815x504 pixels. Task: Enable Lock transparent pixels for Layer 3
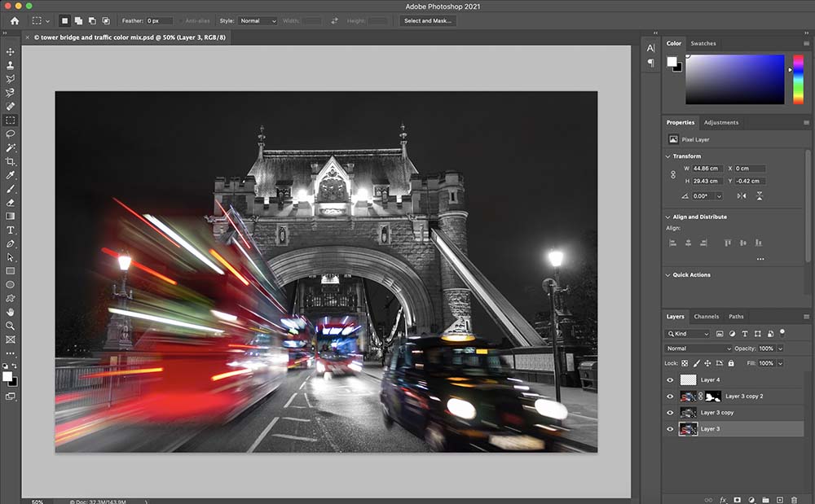pos(683,362)
